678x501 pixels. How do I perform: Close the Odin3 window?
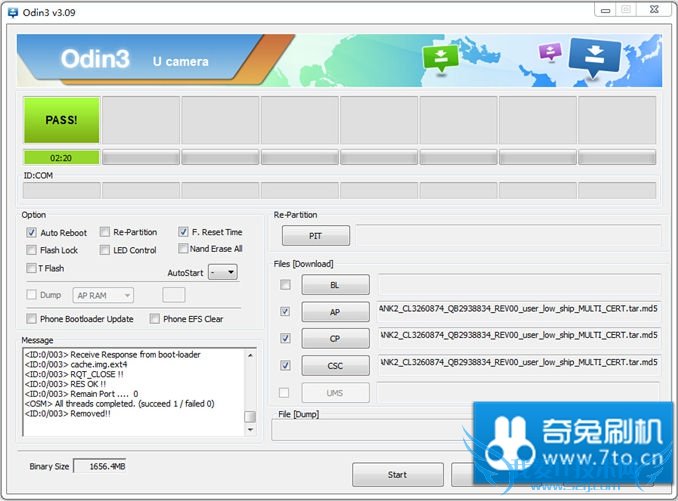(654, 10)
